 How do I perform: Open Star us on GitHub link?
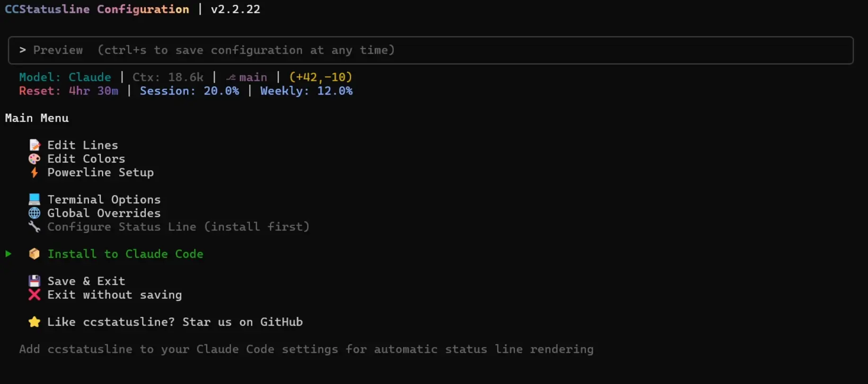175,322
